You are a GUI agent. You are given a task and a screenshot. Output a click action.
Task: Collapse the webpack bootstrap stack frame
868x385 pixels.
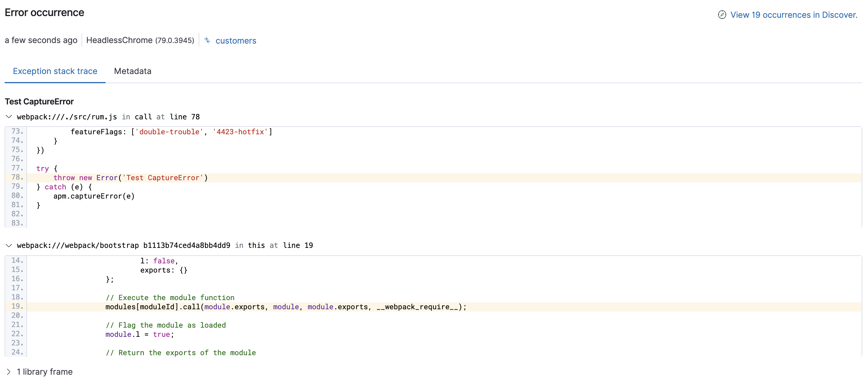pyautogui.click(x=9, y=245)
